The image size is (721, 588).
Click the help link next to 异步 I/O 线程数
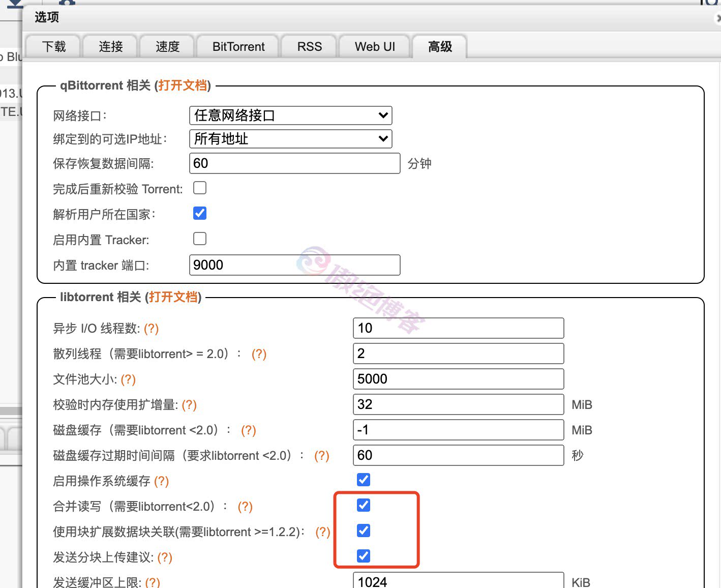pos(151,329)
